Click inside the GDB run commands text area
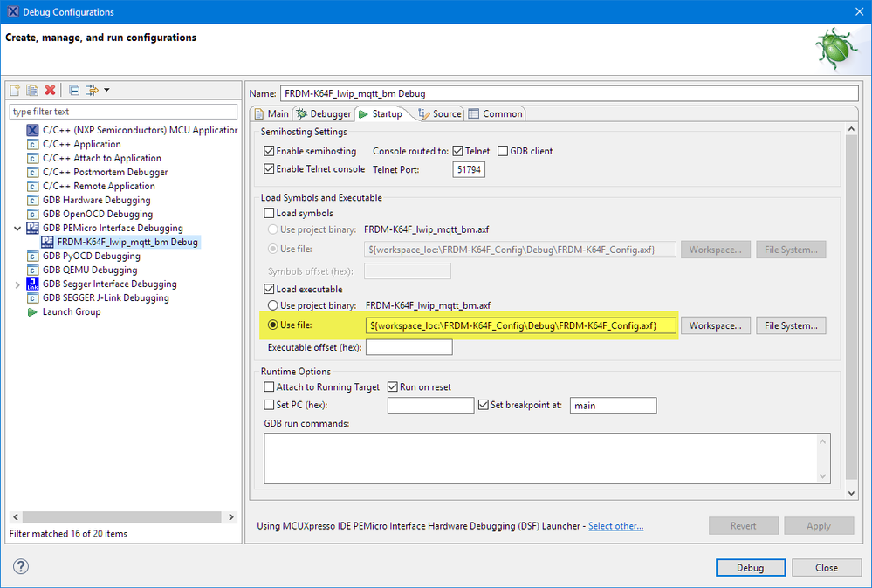Image resolution: width=872 pixels, height=588 pixels. [547, 459]
